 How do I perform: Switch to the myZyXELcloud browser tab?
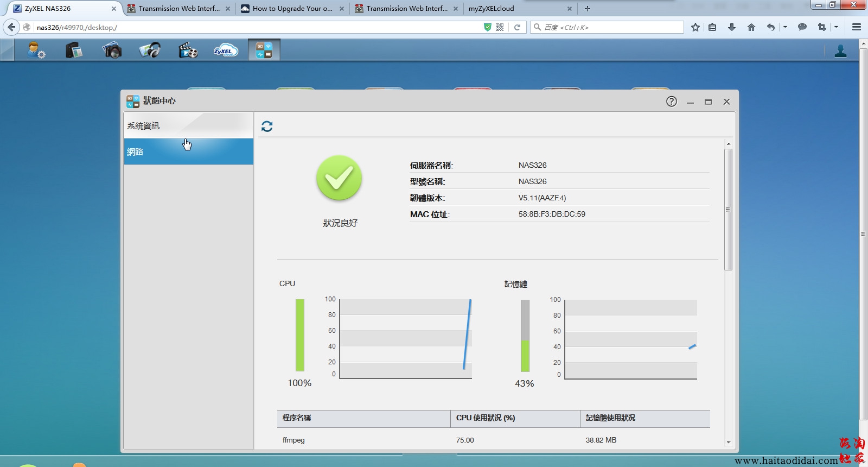(x=515, y=9)
